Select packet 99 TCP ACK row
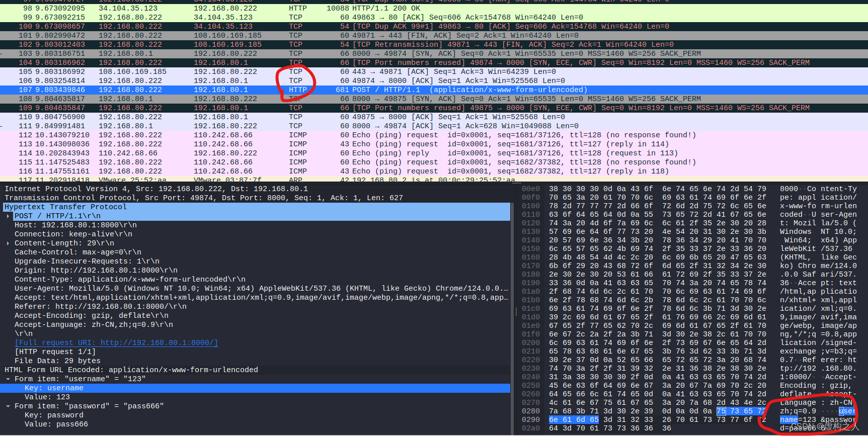868x436 pixels. click(x=434, y=17)
